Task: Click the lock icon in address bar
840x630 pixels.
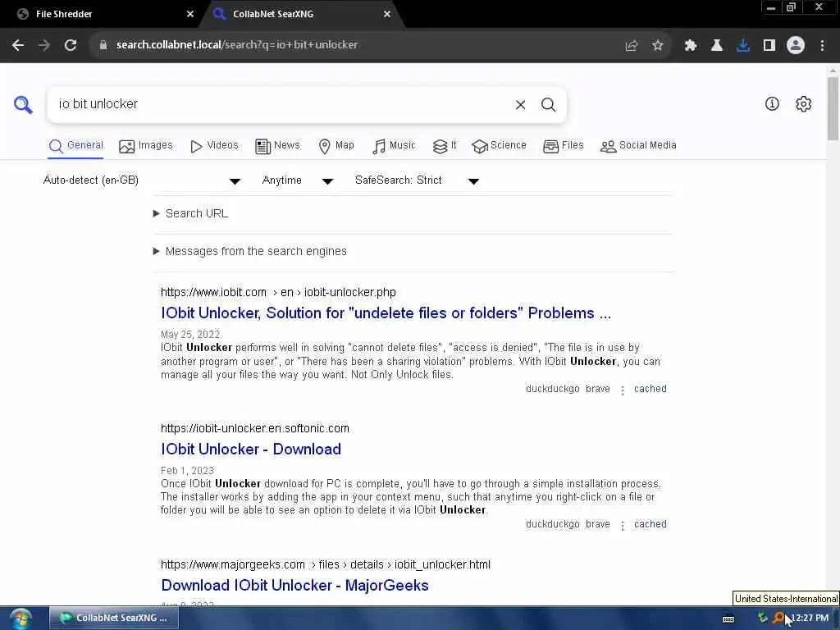Action: pyautogui.click(x=103, y=45)
